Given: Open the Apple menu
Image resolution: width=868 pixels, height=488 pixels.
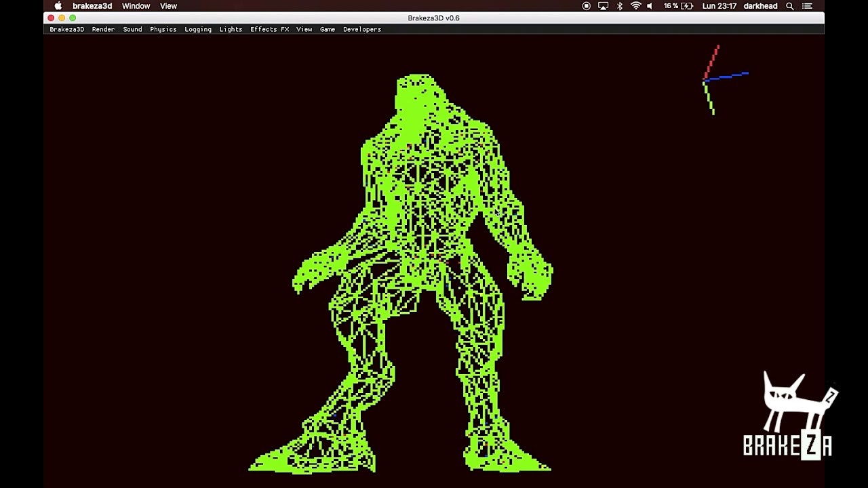Looking at the screenshot, I should pyautogui.click(x=58, y=6).
